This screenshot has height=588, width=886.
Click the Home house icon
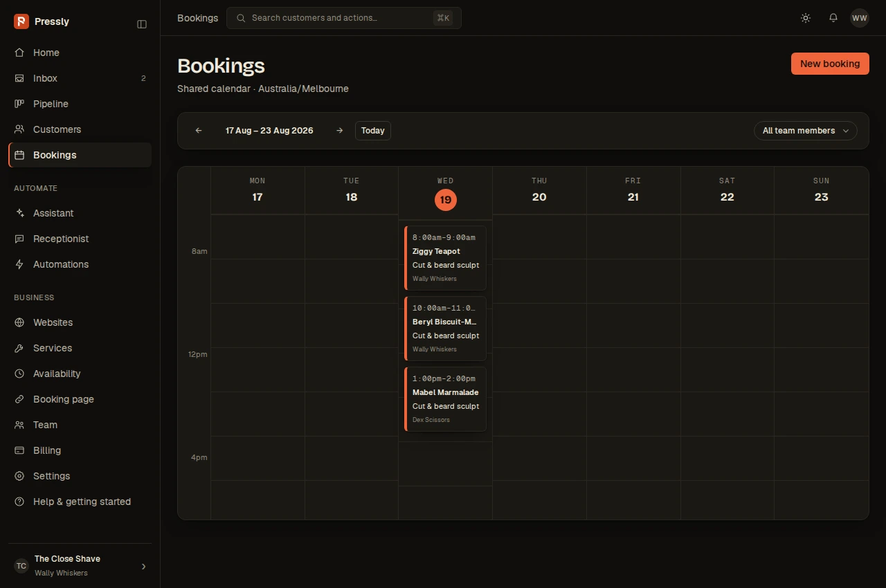[x=19, y=53]
